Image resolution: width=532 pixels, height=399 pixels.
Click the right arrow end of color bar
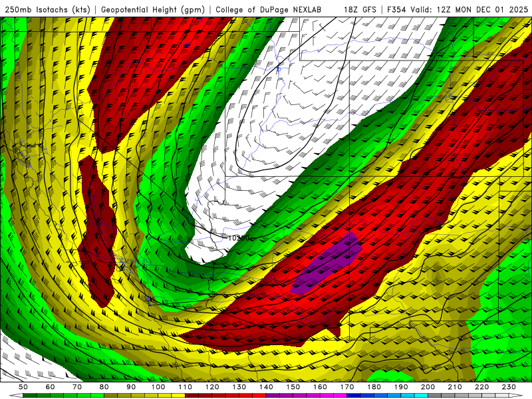(516, 395)
